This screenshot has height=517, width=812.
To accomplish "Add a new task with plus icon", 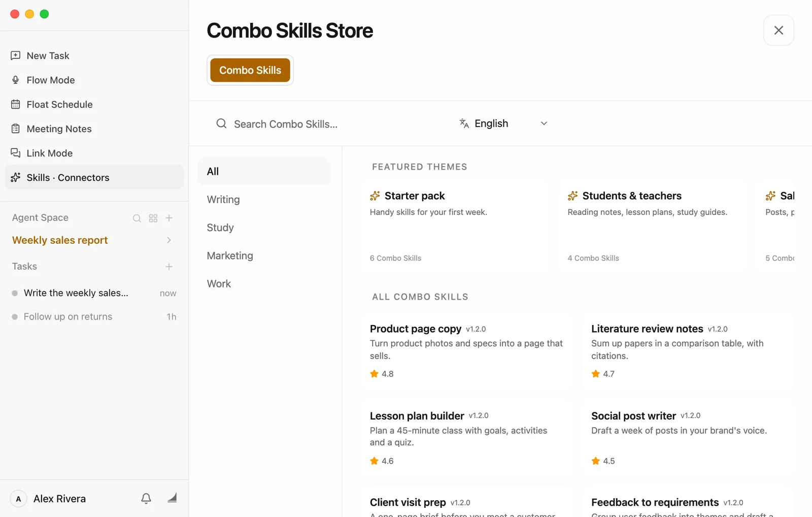I will point(169,267).
